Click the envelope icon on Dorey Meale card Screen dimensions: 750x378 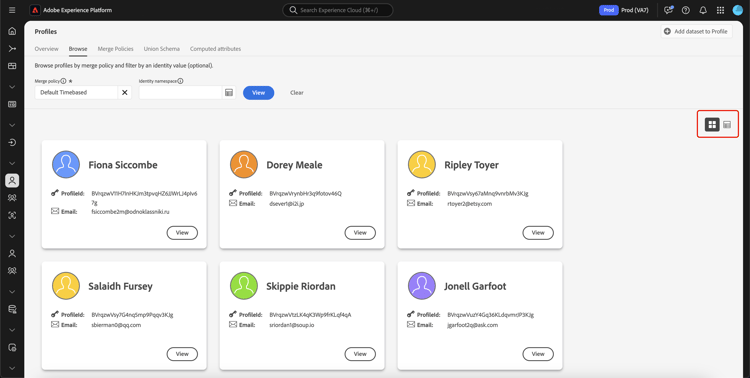[232, 203]
